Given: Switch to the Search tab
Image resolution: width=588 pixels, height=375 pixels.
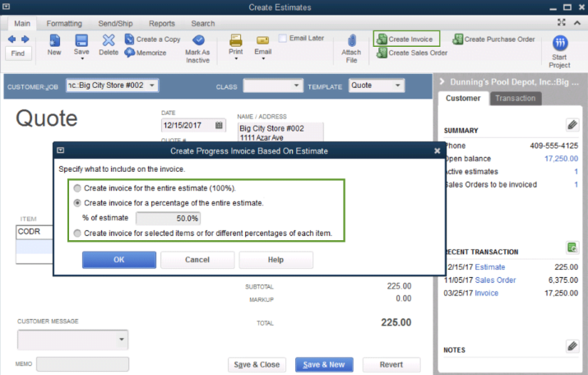Looking at the screenshot, I should pos(203,23).
